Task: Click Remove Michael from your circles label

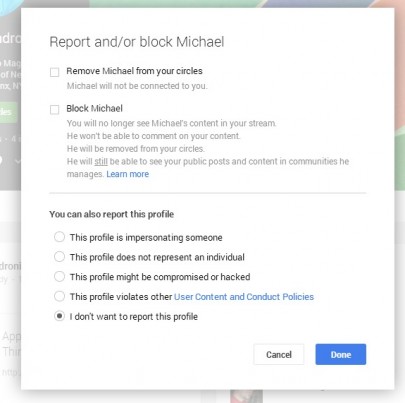Action: tap(134, 71)
